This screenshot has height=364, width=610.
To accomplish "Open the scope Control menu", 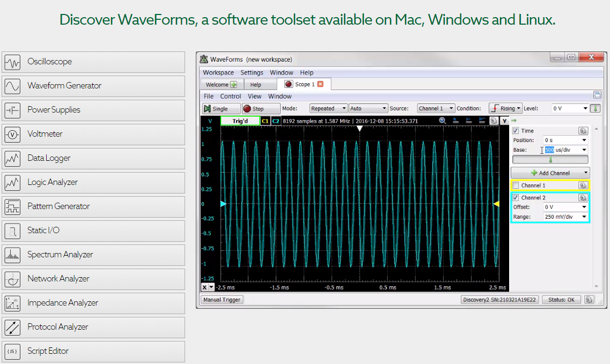I will coord(230,96).
